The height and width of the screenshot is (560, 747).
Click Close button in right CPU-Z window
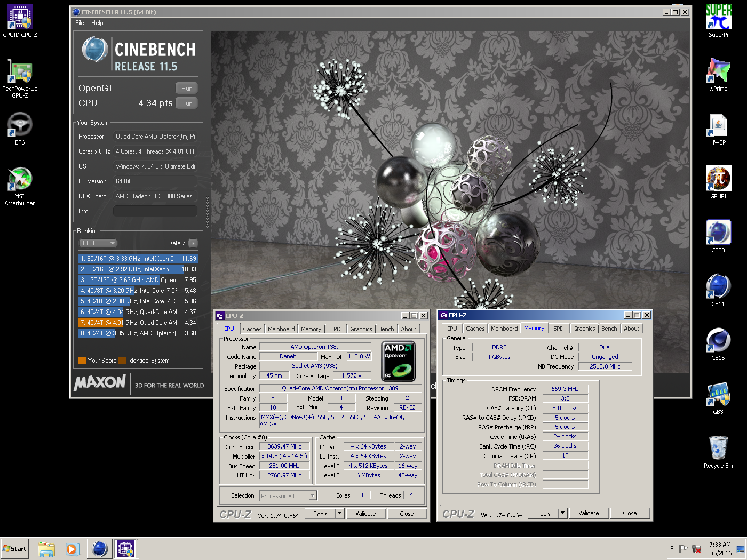[x=630, y=514]
